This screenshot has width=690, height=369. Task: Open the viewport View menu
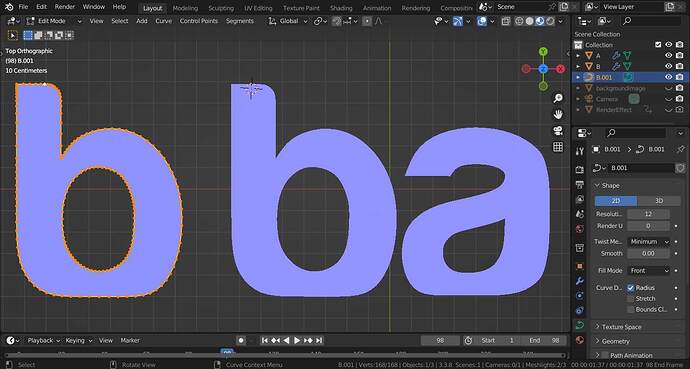coord(96,21)
